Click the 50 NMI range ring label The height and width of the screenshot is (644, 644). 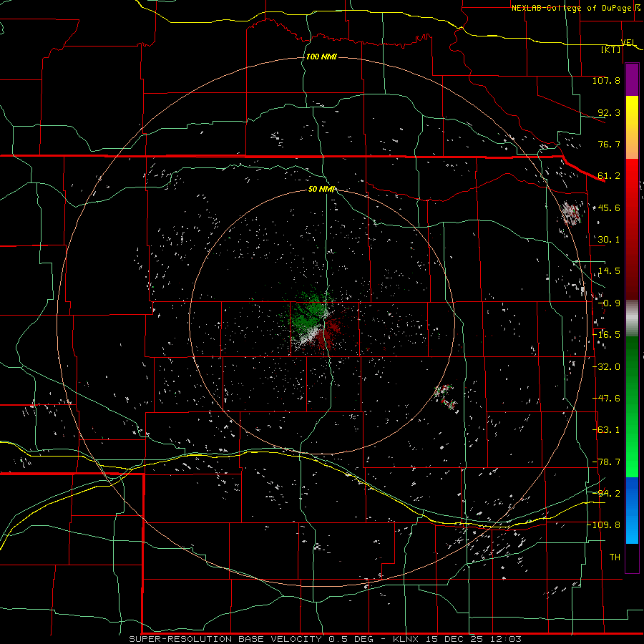pyautogui.click(x=321, y=189)
